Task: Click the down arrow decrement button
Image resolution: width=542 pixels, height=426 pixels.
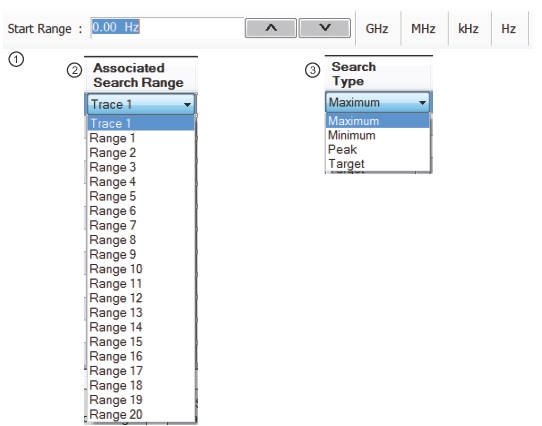Action: (325, 28)
